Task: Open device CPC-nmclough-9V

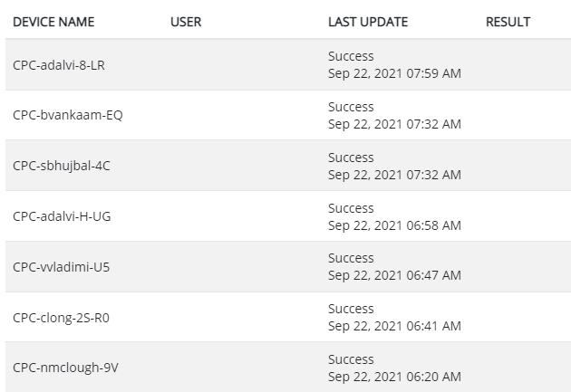Action: click(x=65, y=368)
